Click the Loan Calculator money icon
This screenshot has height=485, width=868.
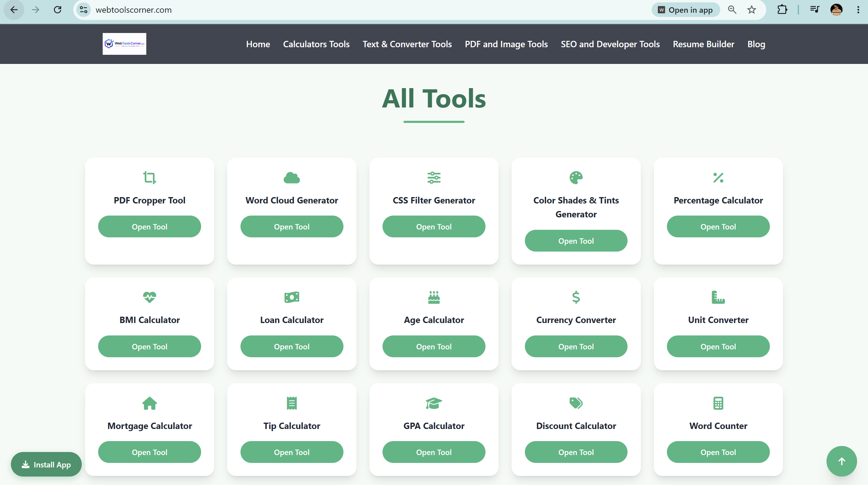[292, 297]
